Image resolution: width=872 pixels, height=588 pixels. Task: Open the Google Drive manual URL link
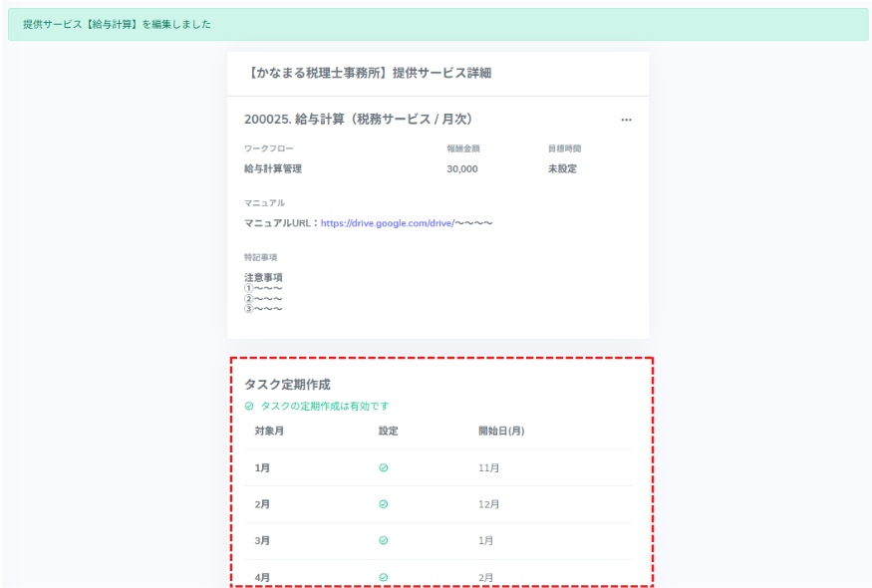(x=387, y=223)
